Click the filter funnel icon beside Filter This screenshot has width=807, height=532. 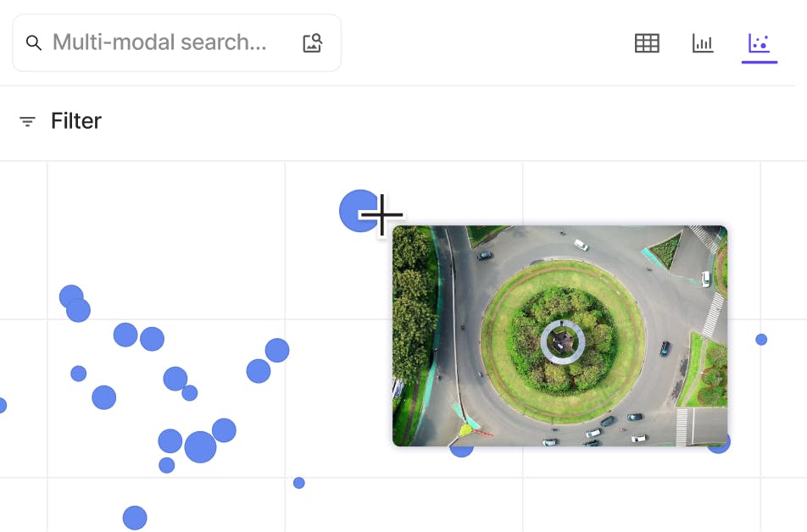pyautogui.click(x=28, y=121)
